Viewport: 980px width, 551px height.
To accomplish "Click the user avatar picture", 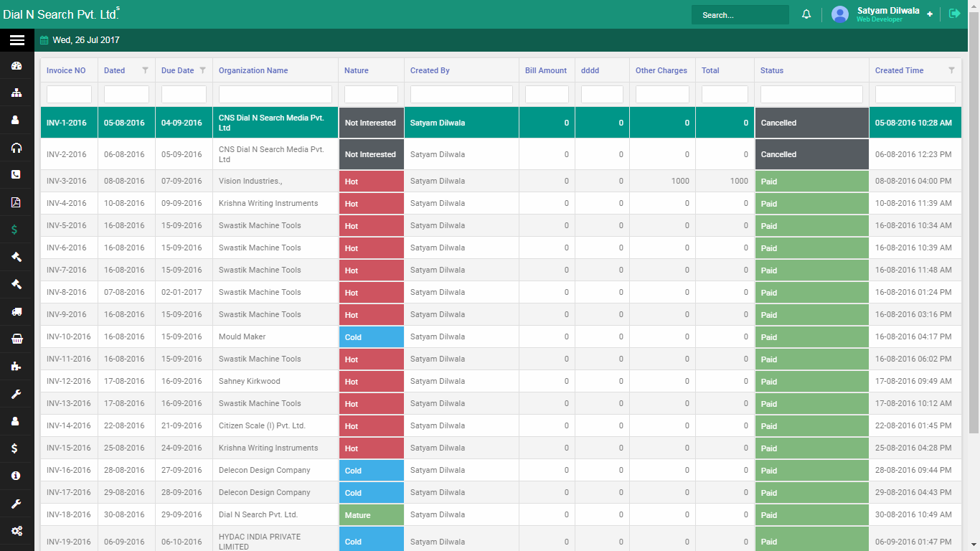I will point(840,14).
